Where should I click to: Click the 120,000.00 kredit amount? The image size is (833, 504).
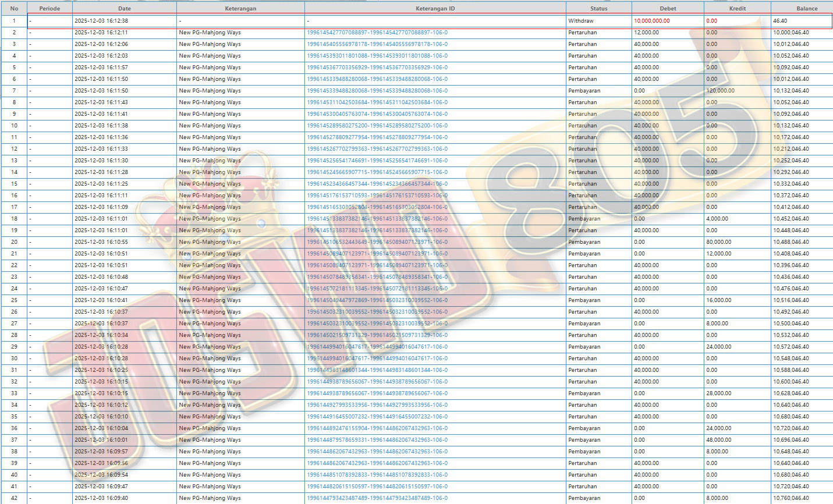(x=721, y=91)
